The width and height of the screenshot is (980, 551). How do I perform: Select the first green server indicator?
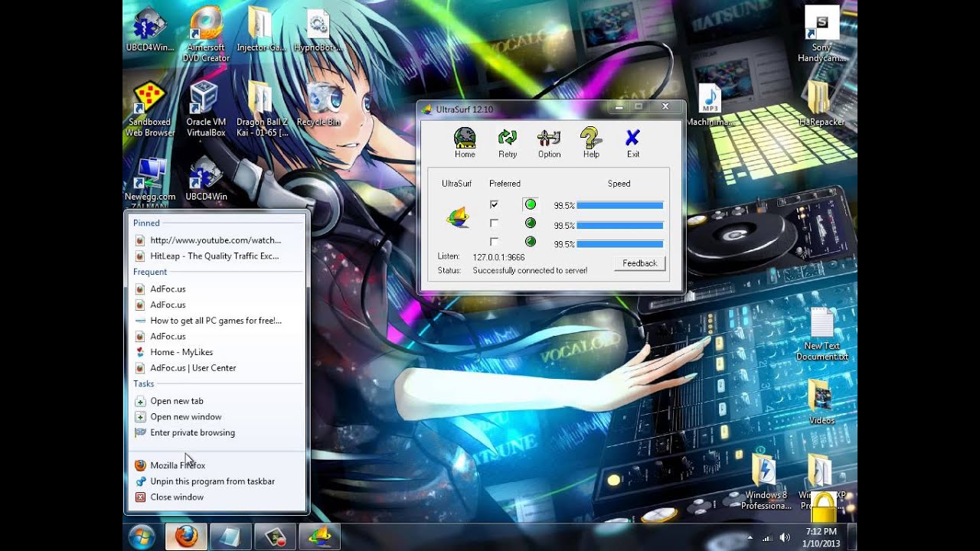[530, 204]
